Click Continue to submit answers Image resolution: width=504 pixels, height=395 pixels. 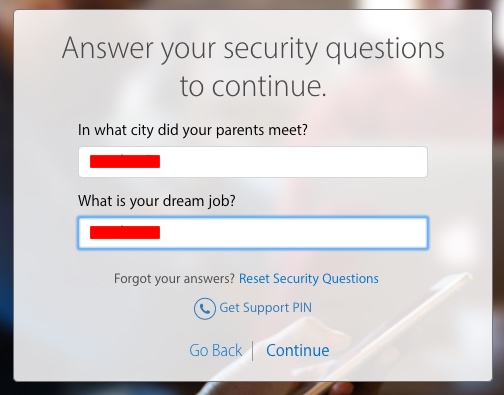[x=298, y=350]
